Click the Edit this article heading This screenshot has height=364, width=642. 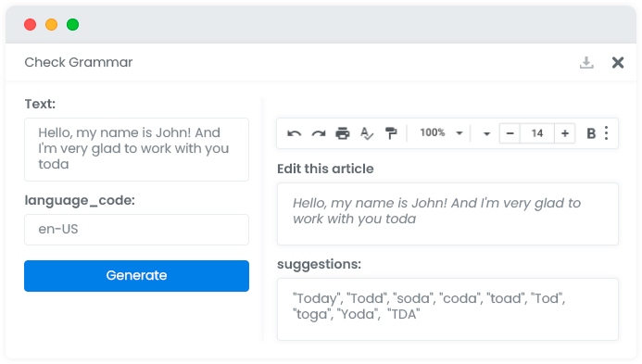pos(325,169)
